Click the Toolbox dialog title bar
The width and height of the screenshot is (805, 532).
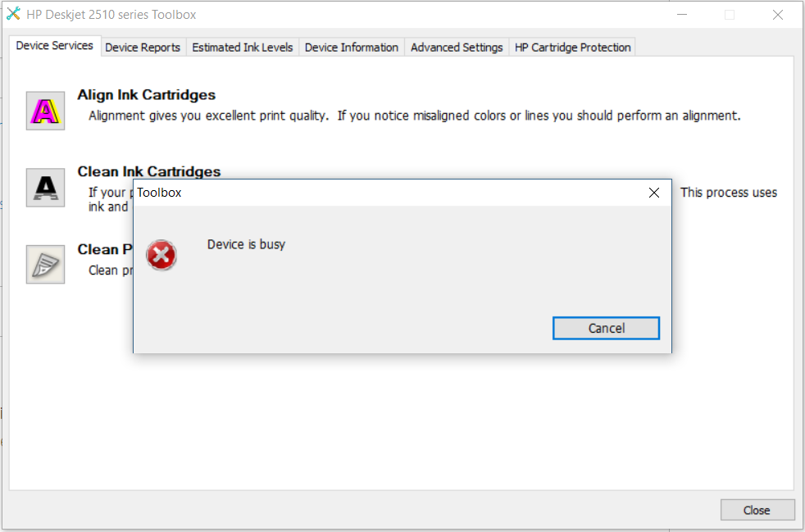[369, 192]
